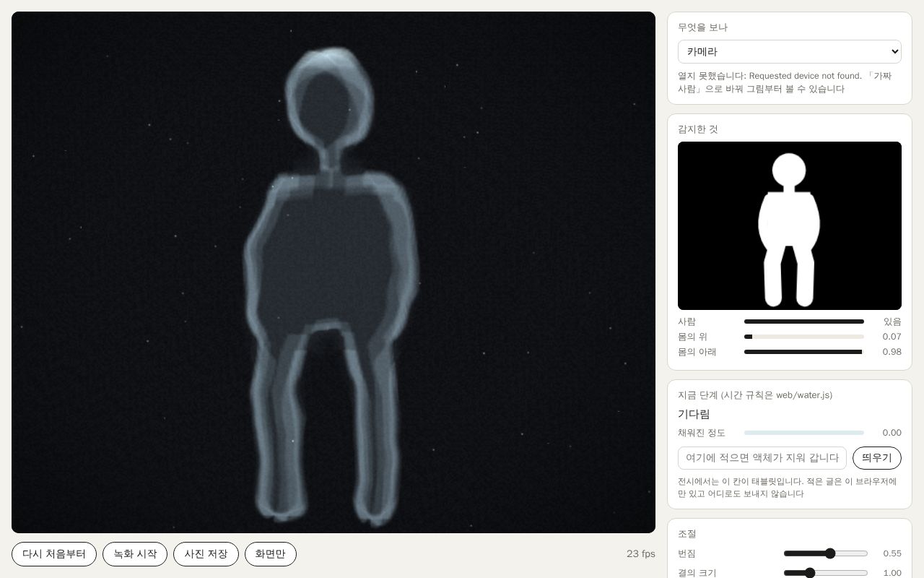The width and height of the screenshot is (924, 578).
Task: Click the 몸의 아래 value 0.98
Action: click(x=892, y=352)
